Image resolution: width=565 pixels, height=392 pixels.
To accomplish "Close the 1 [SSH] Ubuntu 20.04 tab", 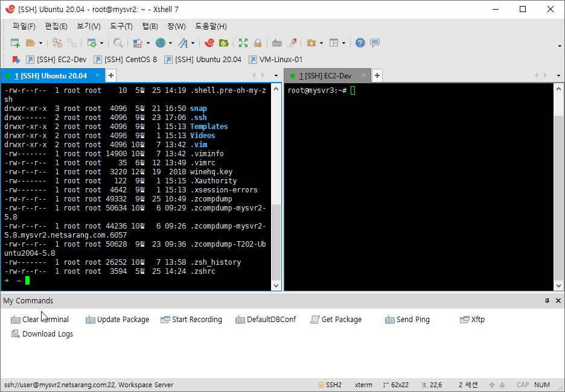I will point(97,75).
